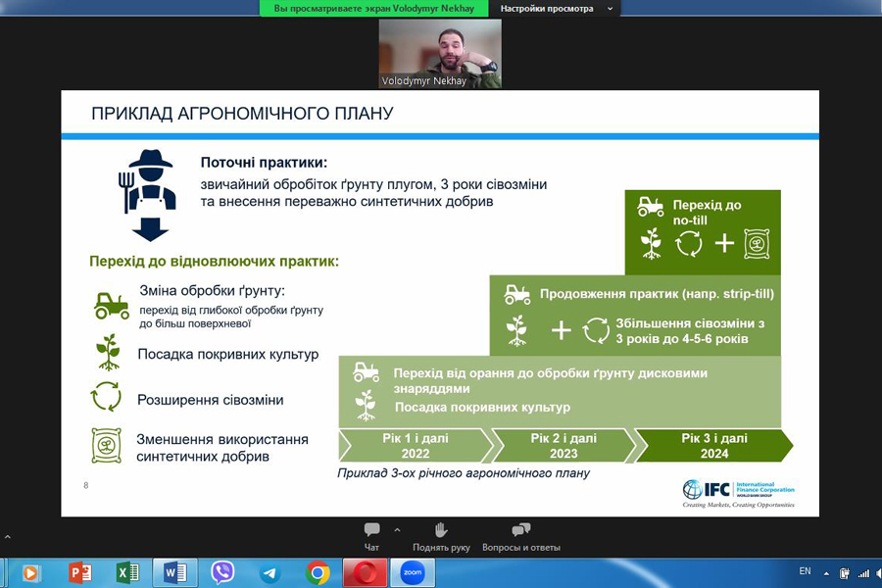Viewport: 882px width, 588px height.
Task: Click the Zoom taskbar button
Action: 412,572
